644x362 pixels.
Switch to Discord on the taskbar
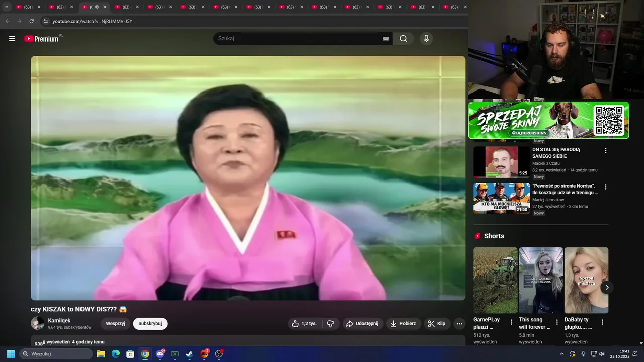pyautogui.click(x=160, y=354)
